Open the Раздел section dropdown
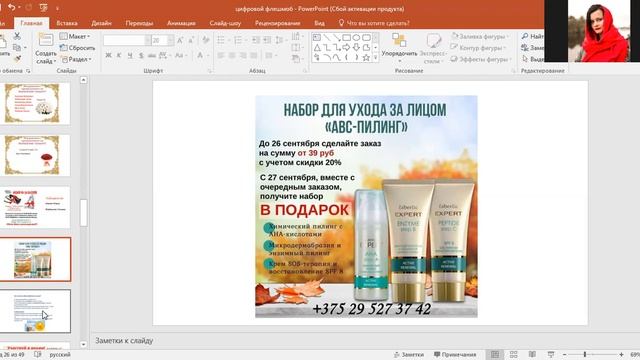Screen dimensions: 640x360 pos(77,59)
